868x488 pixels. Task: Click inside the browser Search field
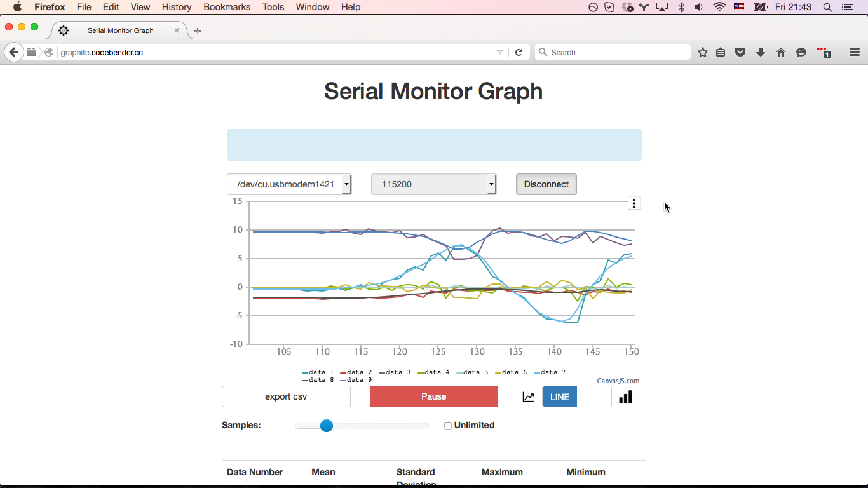coord(612,52)
